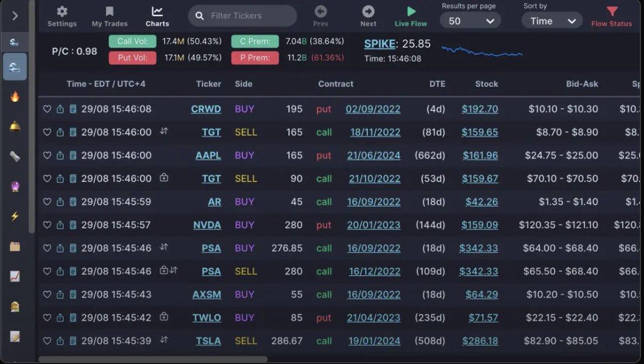644x364 pixels.
Task: Toggle the Put Vol filter
Action: pyautogui.click(x=132, y=57)
